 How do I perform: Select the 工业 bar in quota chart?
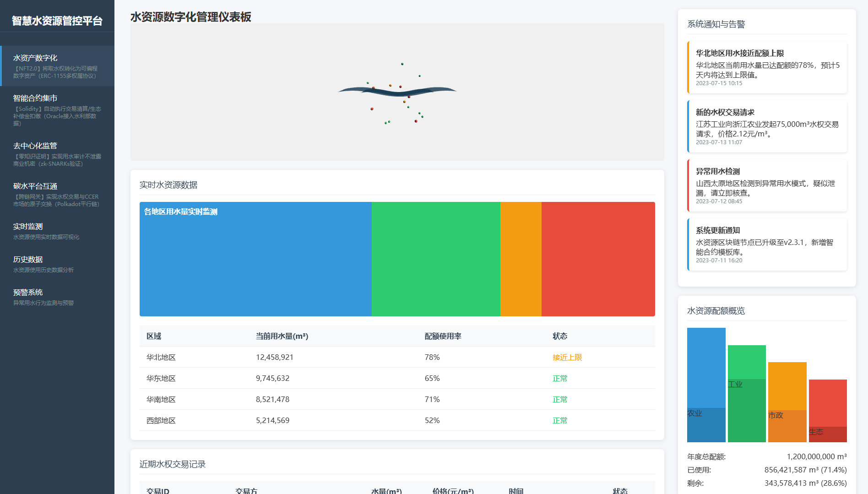pyautogui.click(x=747, y=394)
